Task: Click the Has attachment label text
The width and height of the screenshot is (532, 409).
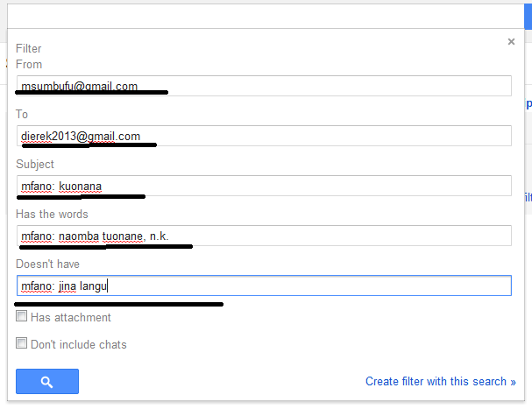Action: coord(71,318)
